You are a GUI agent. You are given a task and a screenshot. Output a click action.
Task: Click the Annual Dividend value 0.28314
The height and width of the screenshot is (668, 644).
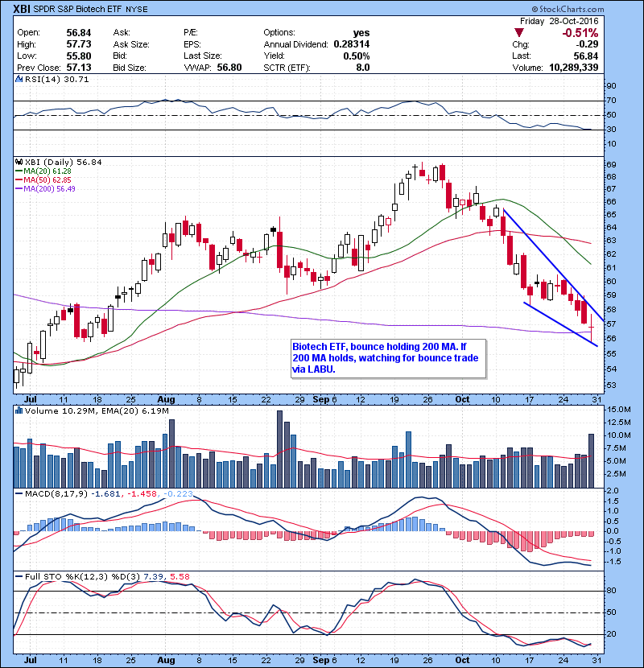coord(352,44)
